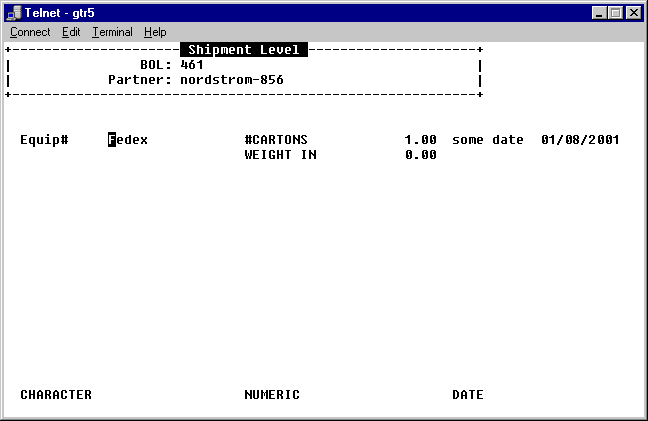Viewport: 648px width, 421px height.
Task: Open the Terminal menu
Action: pos(112,32)
